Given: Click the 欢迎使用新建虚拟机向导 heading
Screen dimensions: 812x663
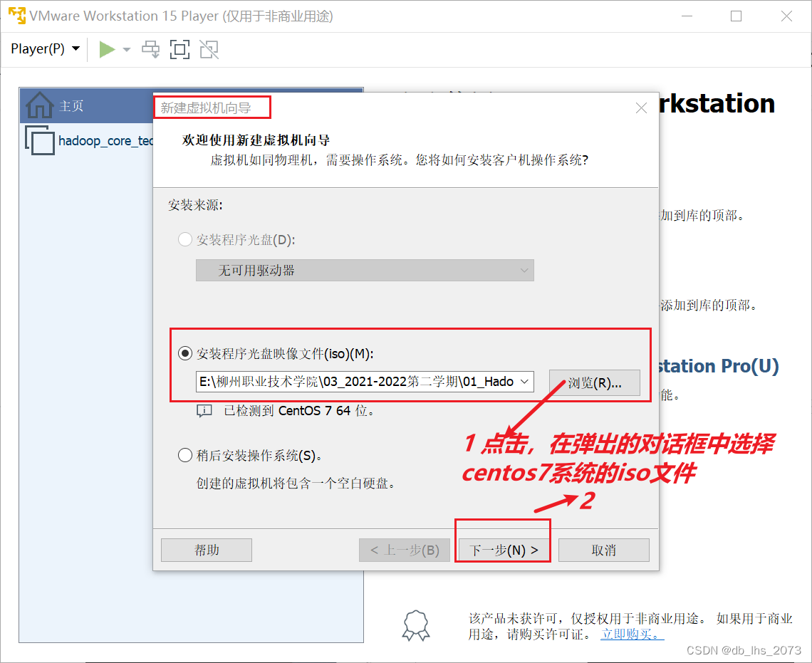Looking at the screenshot, I should click(x=256, y=140).
